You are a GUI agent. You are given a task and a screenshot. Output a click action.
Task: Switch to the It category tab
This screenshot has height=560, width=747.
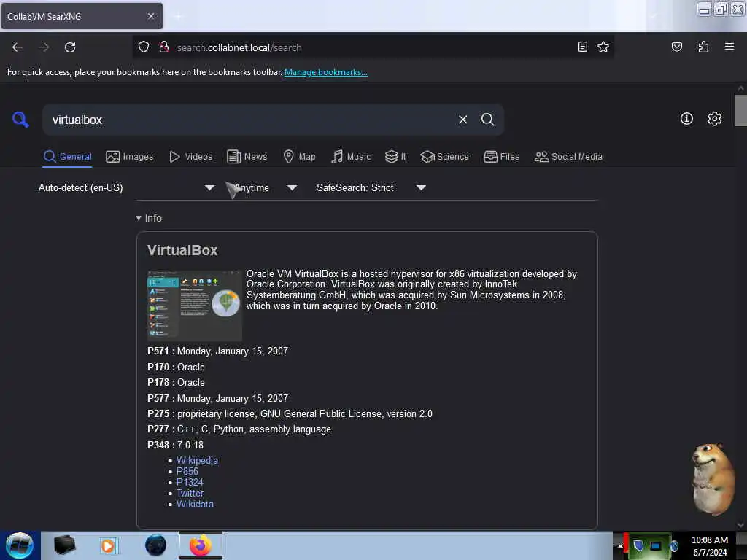pyautogui.click(x=395, y=157)
